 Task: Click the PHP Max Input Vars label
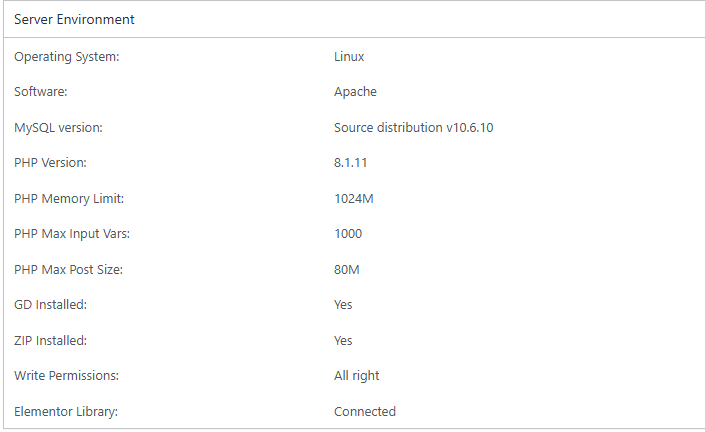pyautogui.click(x=72, y=234)
